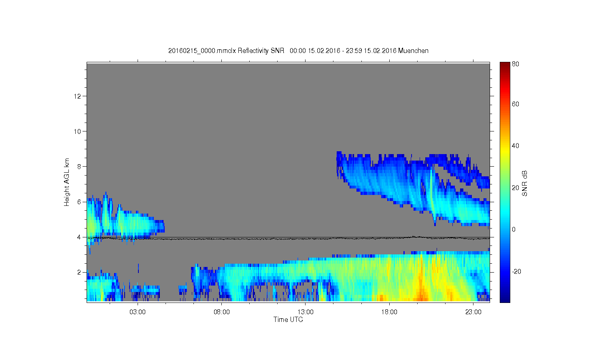Screen dimensions: 607x364
Task: Click the 'Time UTC' axis label
Action: 288,320
